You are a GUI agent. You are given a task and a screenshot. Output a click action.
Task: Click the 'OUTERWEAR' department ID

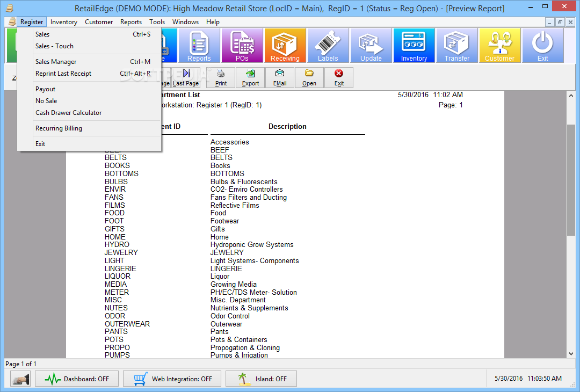tap(127, 324)
